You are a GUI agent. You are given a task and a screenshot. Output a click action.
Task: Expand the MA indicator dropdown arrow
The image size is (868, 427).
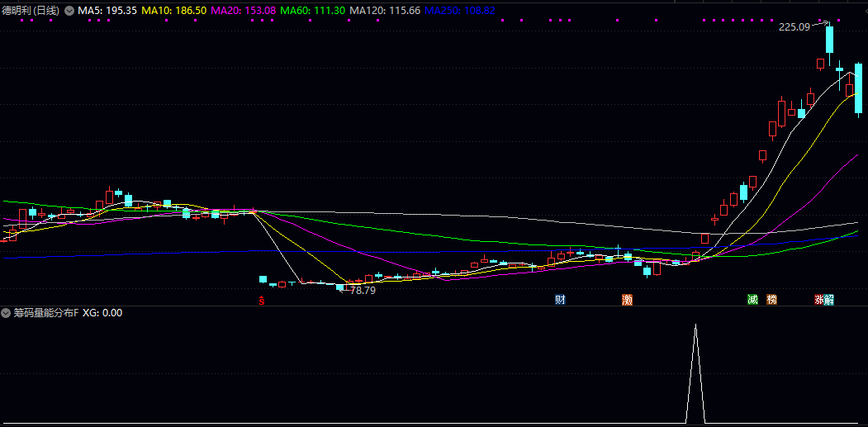pos(69,10)
